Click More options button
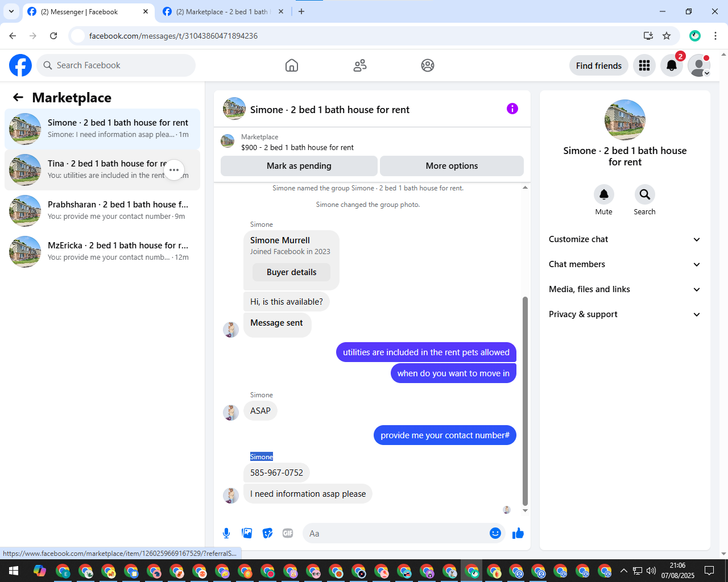Screen dimensions: 728x582 pos(452,166)
